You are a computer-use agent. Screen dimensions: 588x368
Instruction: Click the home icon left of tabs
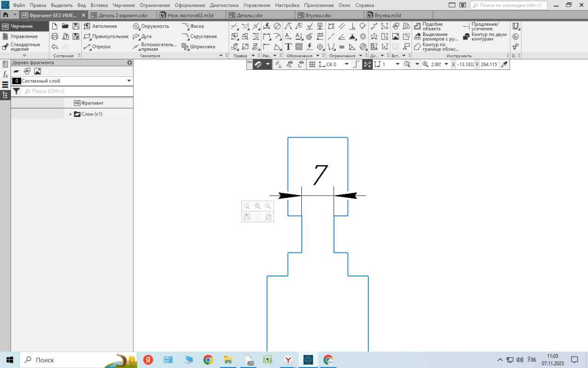[6, 15]
